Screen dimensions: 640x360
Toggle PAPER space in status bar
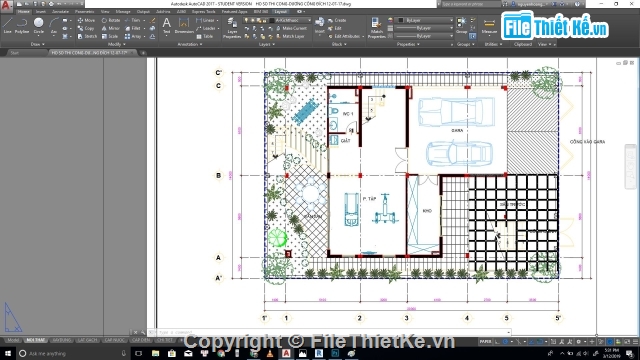[485, 342]
